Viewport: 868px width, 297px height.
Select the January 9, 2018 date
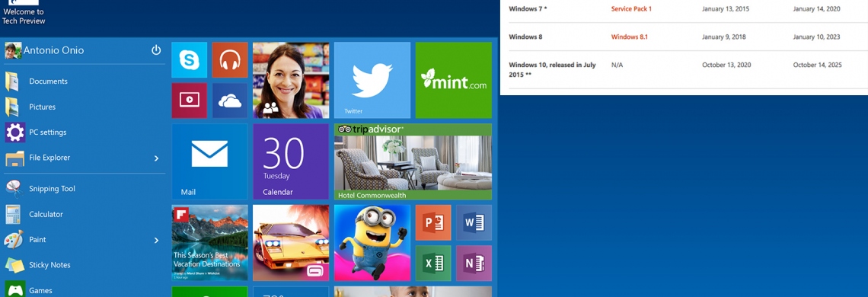click(x=724, y=37)
